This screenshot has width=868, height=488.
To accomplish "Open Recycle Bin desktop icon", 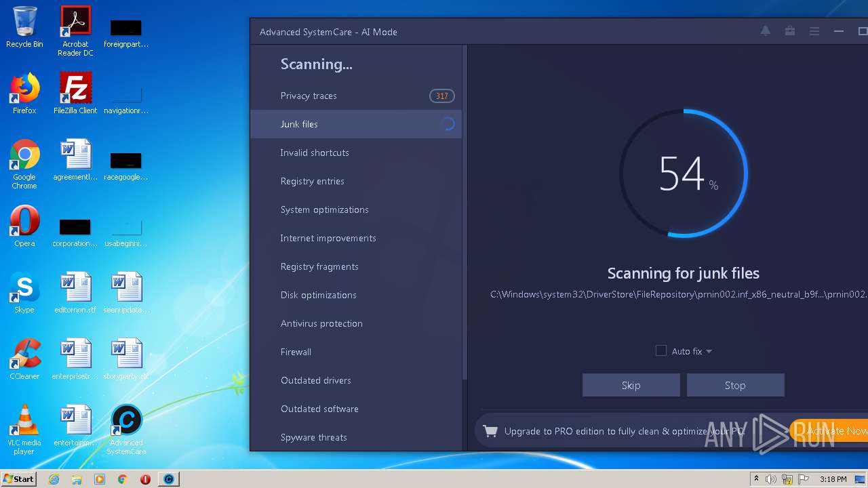I will pyautogui.click(x=24, y=27).
